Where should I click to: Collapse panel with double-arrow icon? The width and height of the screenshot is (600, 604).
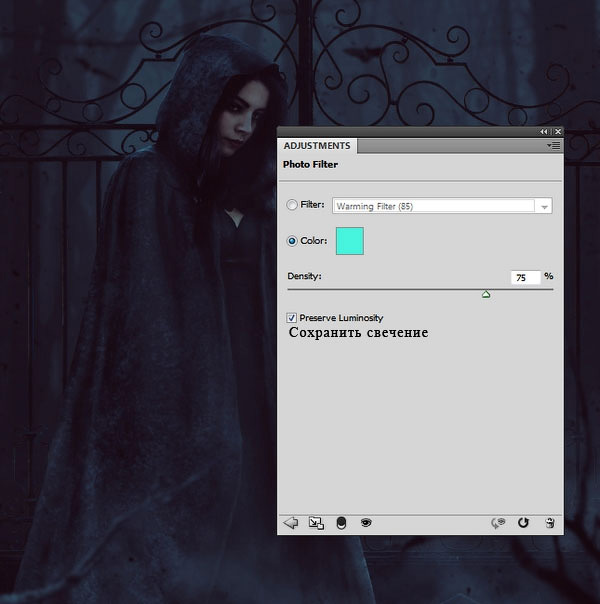543,132
